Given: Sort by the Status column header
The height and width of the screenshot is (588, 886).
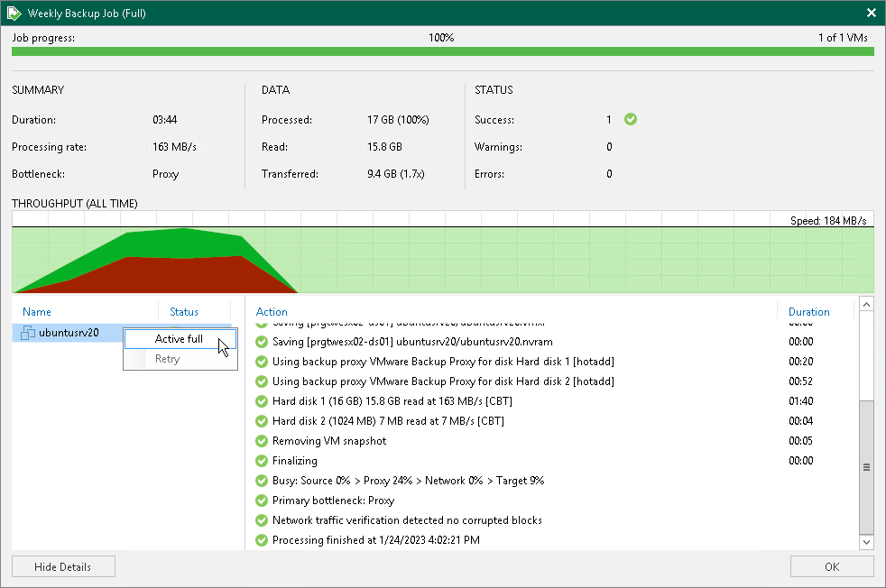Looking at the screenshot, I should click(183, 311).
